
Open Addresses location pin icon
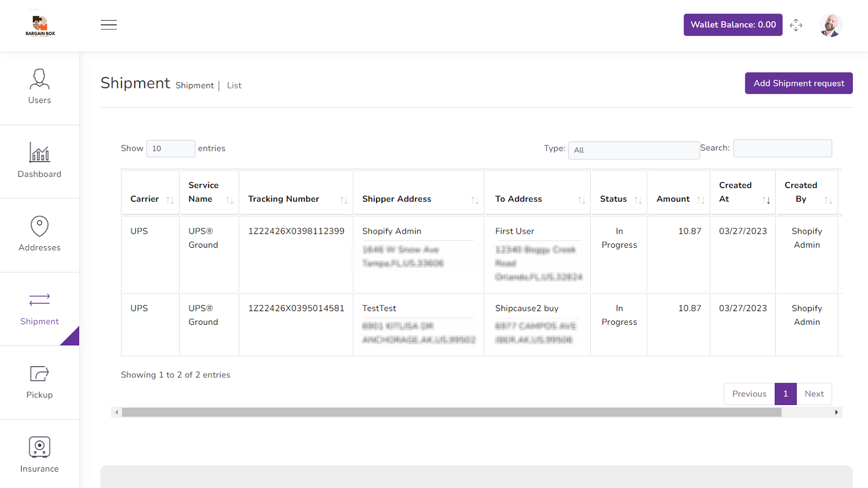(x=40, y=226)
